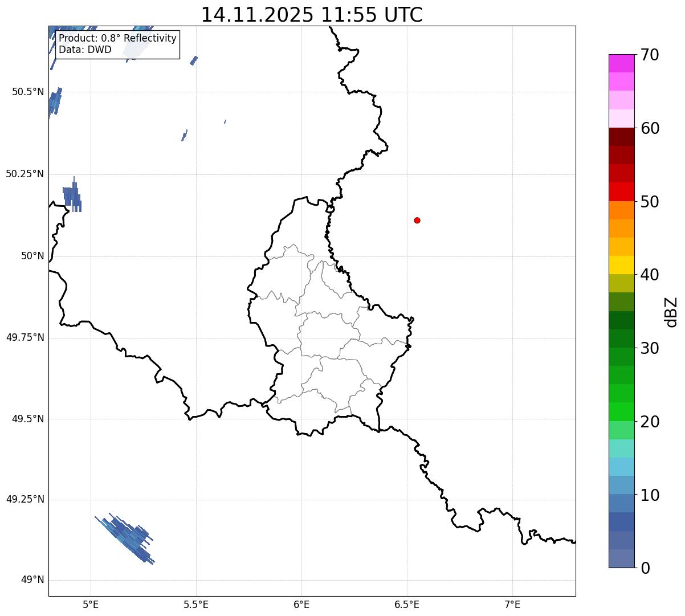685x616 pixels.
Task: Click the orange colorbar segment below 50
Action: pos(621,210)
